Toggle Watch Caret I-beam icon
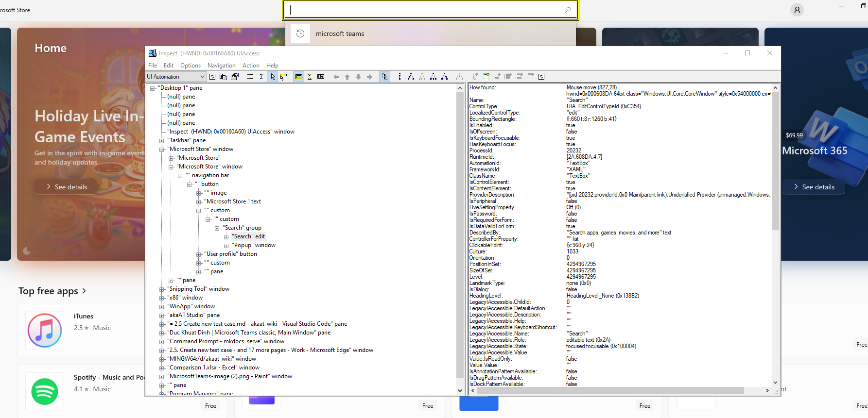This screenshot has width=868, height=418. tap(261, 77)
